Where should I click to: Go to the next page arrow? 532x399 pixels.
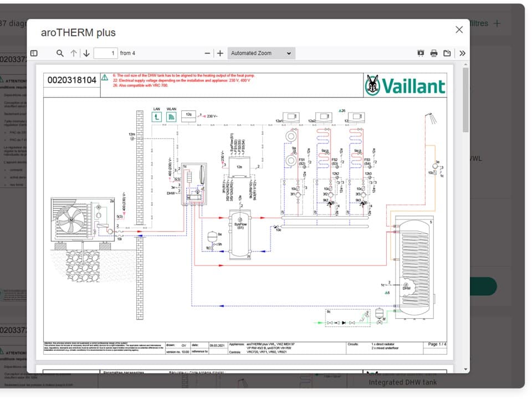coord(86,53)
